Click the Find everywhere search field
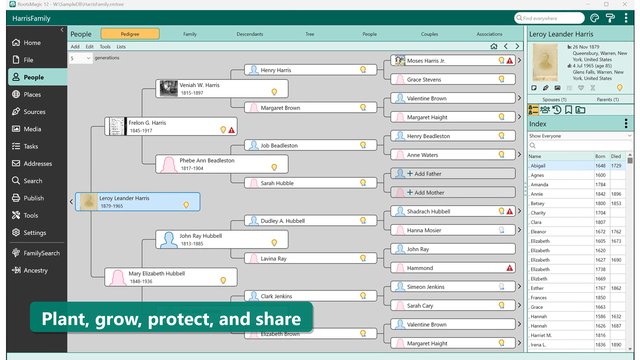 pos(549,18)
